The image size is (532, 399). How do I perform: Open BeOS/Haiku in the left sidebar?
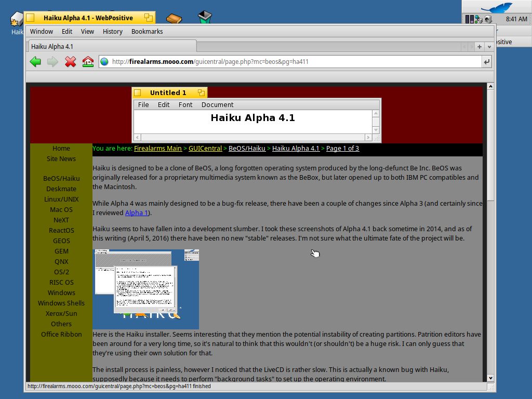61,179
